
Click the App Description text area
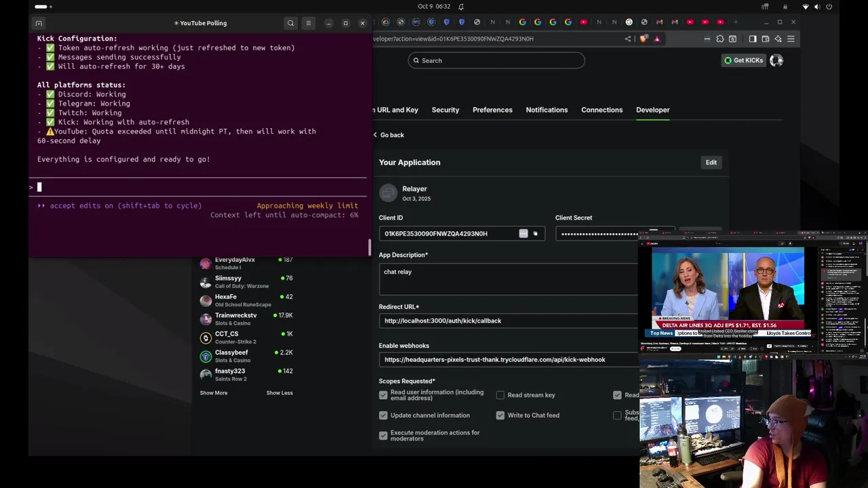tap(509, 279)
